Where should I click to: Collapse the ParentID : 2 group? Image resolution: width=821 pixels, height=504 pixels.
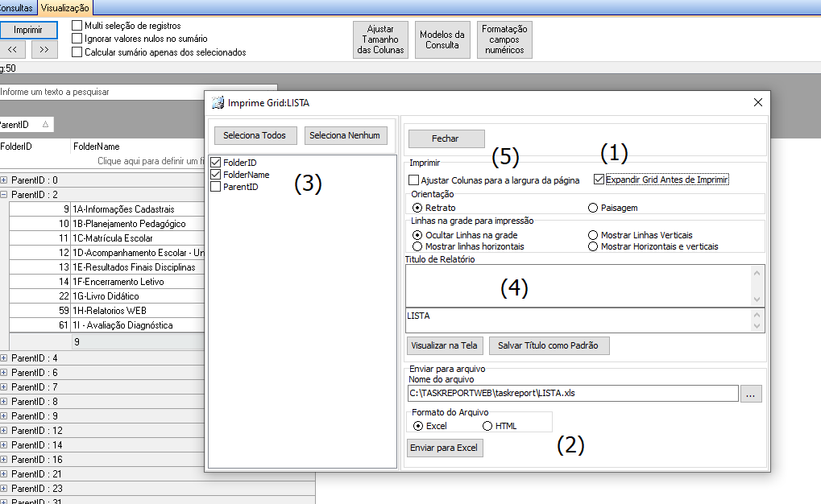(4, 195)
